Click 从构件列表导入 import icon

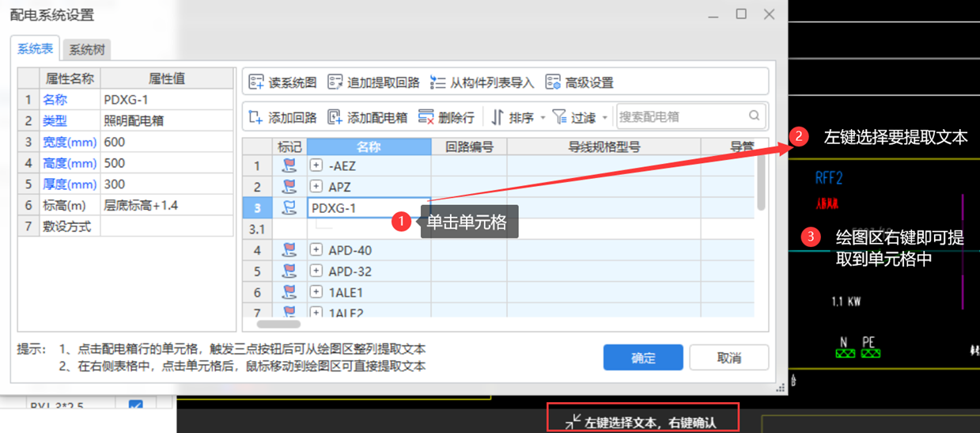pos(438,82)
